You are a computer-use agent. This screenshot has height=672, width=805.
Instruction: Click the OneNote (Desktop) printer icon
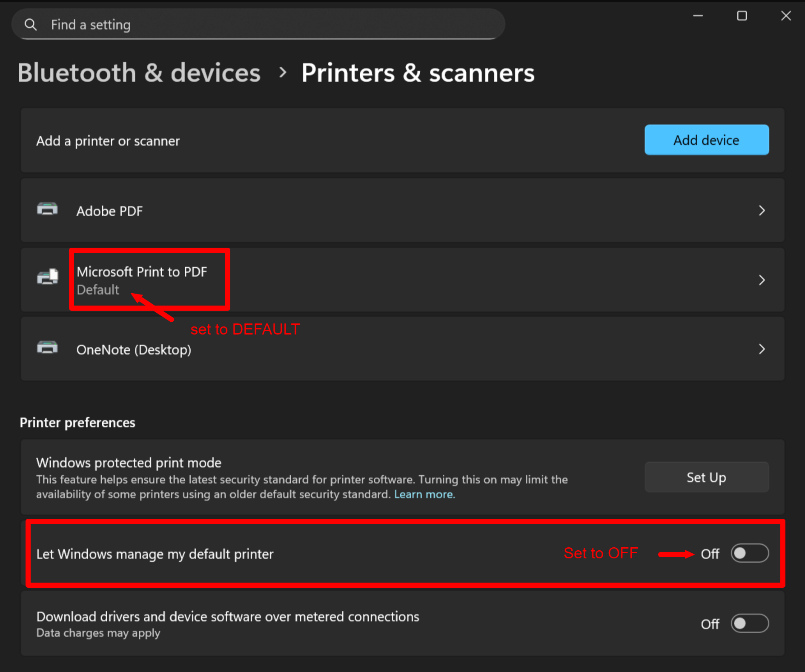[47, 348]
